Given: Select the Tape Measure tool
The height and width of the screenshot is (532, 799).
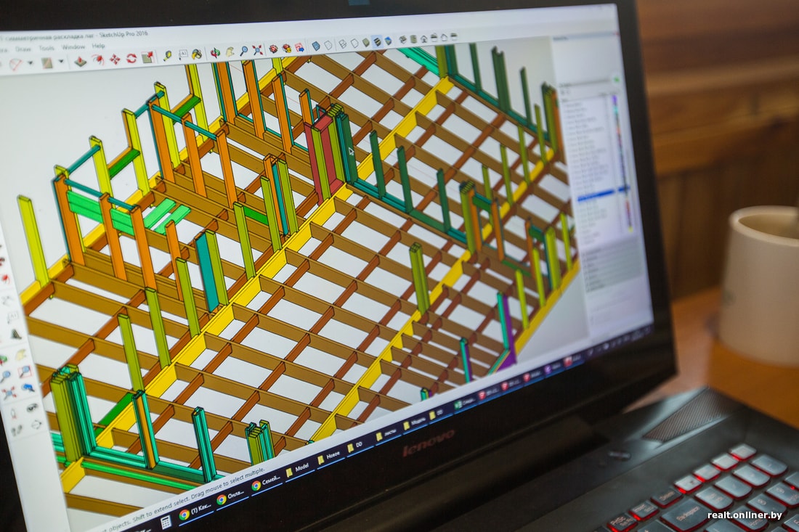Looking at the screenshot, I should coord(167,55).
